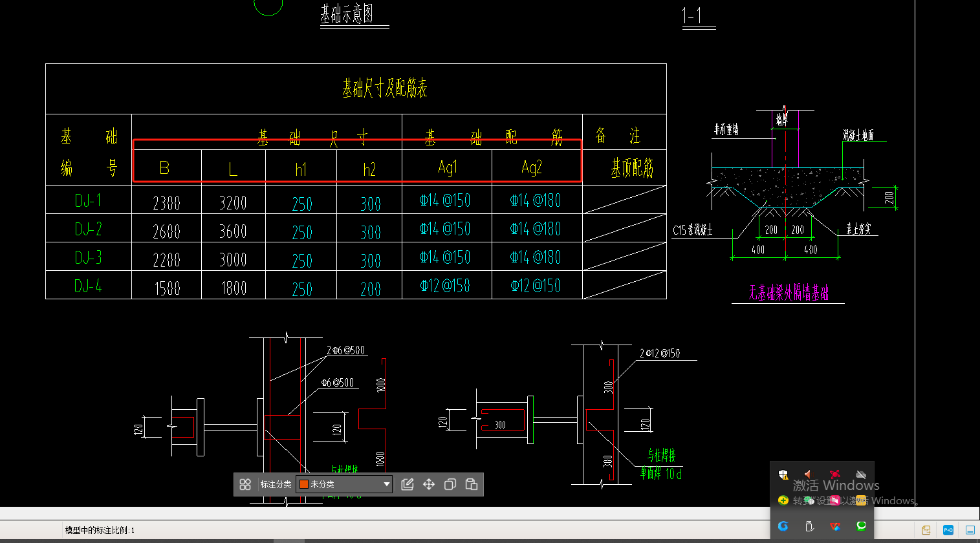Click the 非承重墙 label

tap(726, 130)
